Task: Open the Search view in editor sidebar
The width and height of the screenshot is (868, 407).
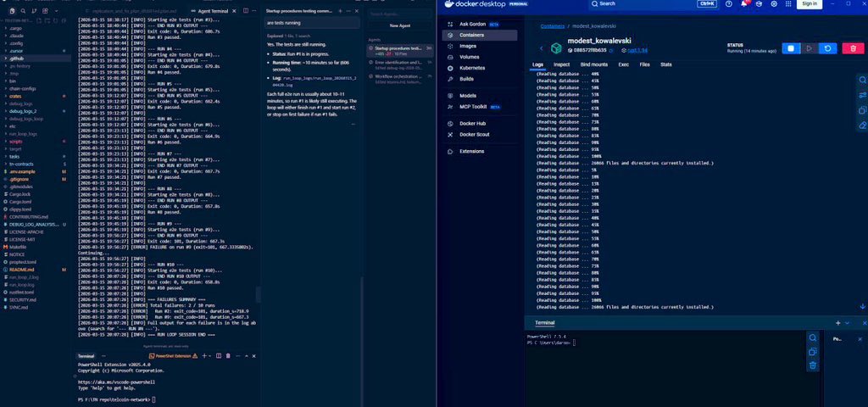Action: point(23,10)
